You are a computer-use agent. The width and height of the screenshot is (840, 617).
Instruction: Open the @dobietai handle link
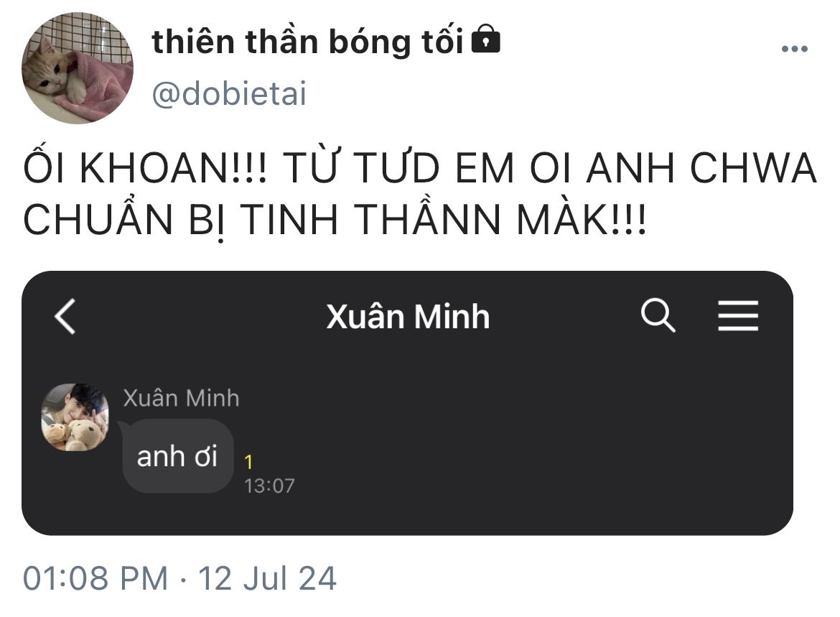229,94
